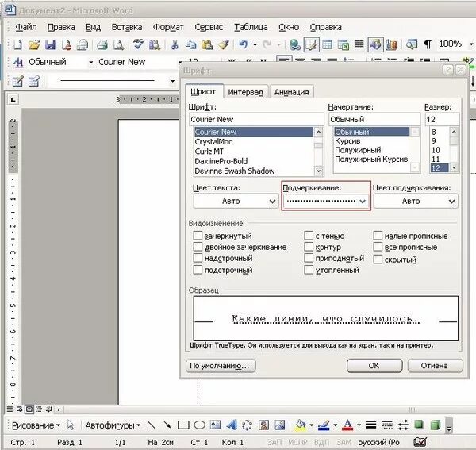
Task: Open the Сервис menu
Action: (x=209, y=27)
